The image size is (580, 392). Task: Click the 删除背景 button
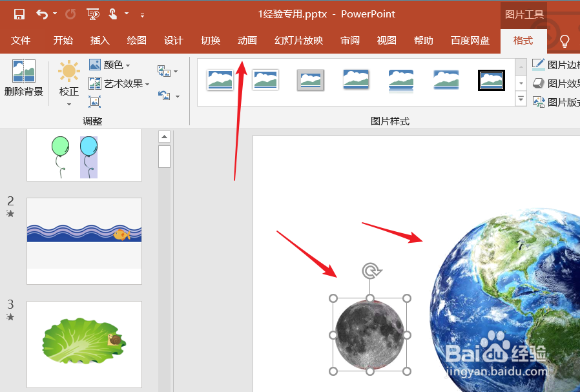[24, 77]
